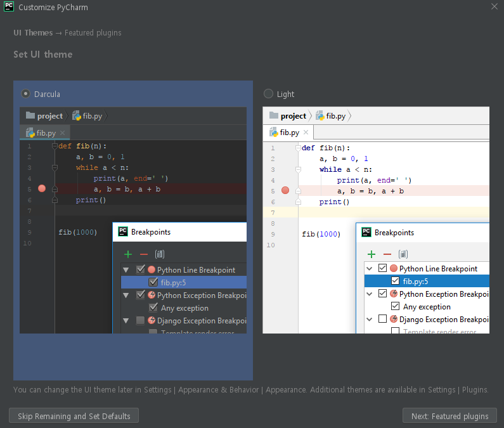Click the Darcula theme preview thumbnail
The width and height of the screenshot is (504, 428).
point(133,220)
